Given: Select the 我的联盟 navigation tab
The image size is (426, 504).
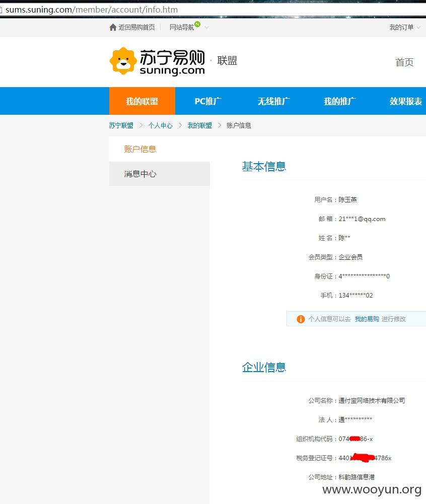Looking at the screenshot, I should coord(142,101).
